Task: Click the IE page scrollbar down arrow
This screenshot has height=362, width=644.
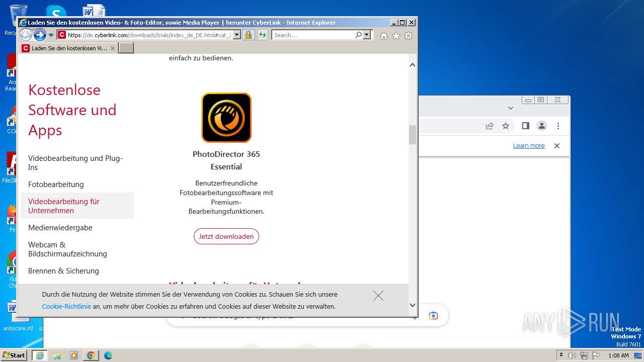Action: tap(413, 305)
